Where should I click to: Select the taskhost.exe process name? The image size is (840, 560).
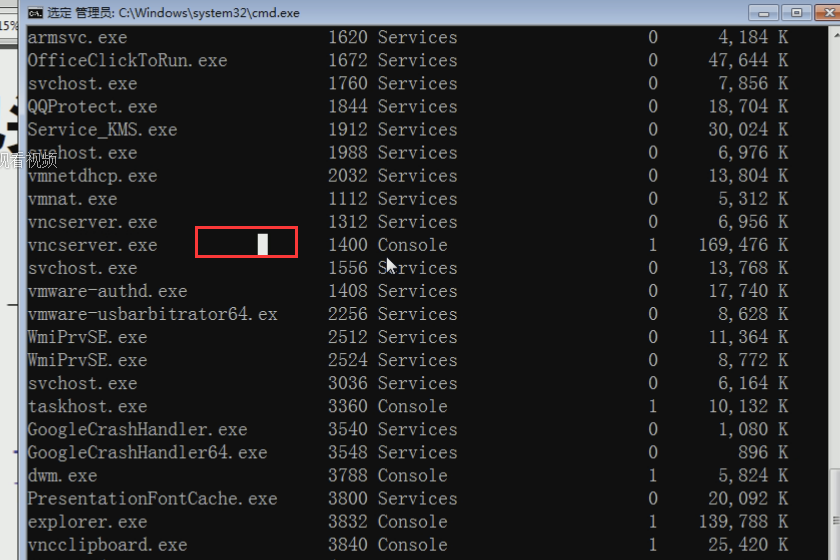tap(87, 406)
